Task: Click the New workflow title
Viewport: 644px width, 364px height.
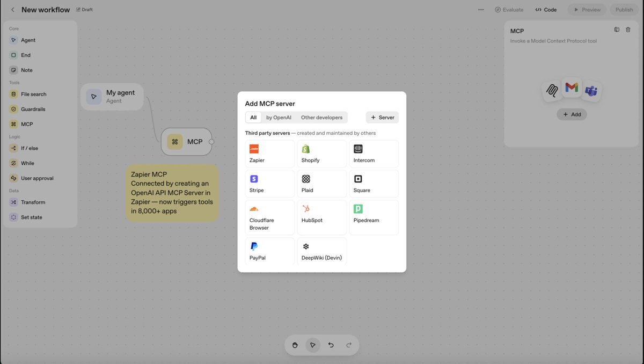Action: (x=46, y=10)
